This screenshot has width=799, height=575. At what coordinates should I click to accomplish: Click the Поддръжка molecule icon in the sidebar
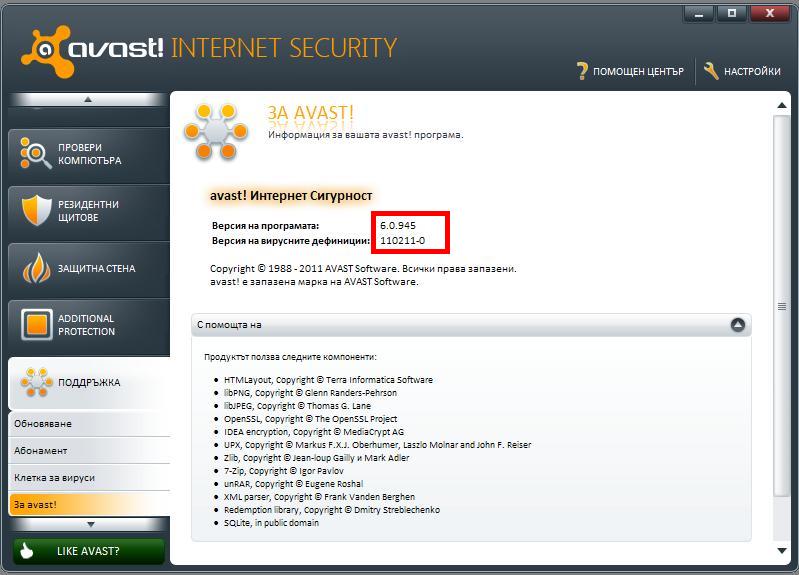pyautogui.click(x=36, y=382)
